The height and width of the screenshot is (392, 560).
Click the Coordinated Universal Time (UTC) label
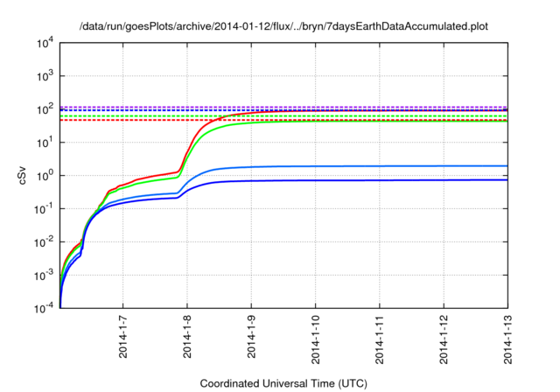[283, 383]
